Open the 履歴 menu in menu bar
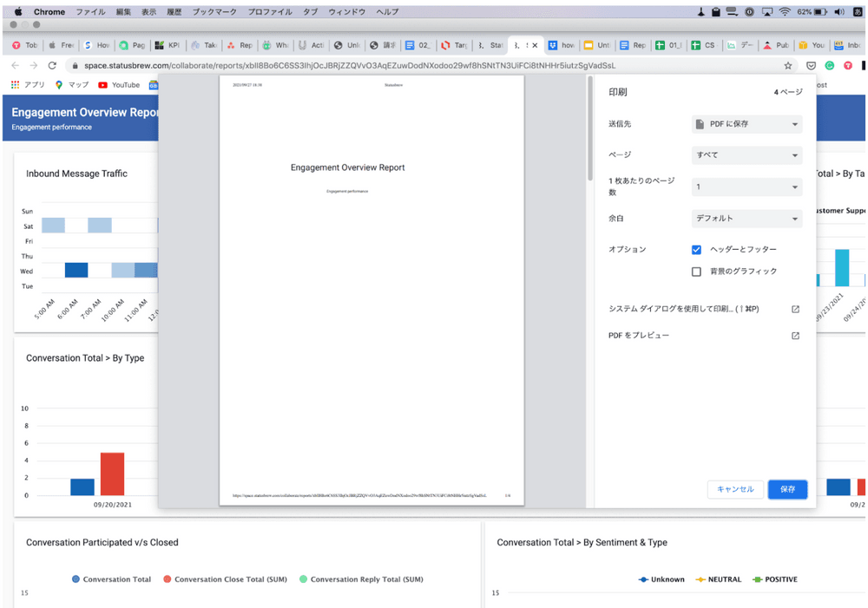 tap(174, 12)
